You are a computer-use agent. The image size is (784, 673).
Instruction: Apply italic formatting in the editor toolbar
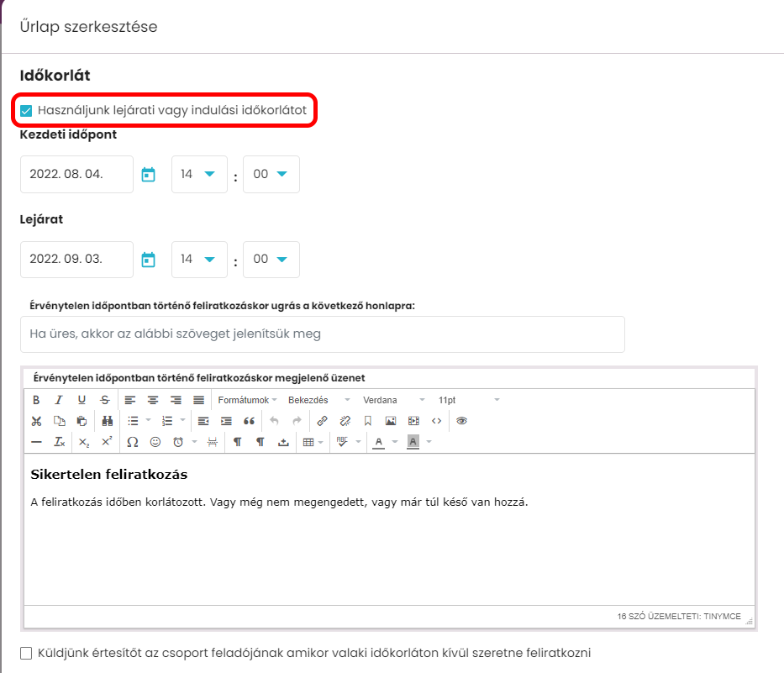[x=59, y=400]
